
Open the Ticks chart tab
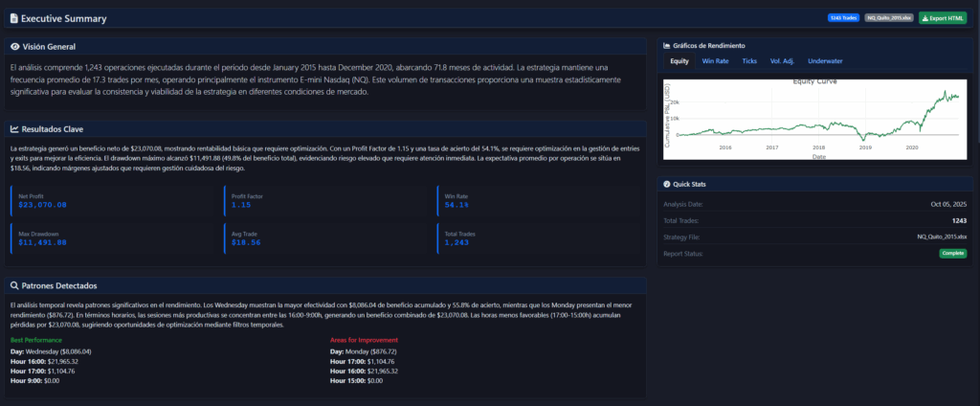point(749,61)
